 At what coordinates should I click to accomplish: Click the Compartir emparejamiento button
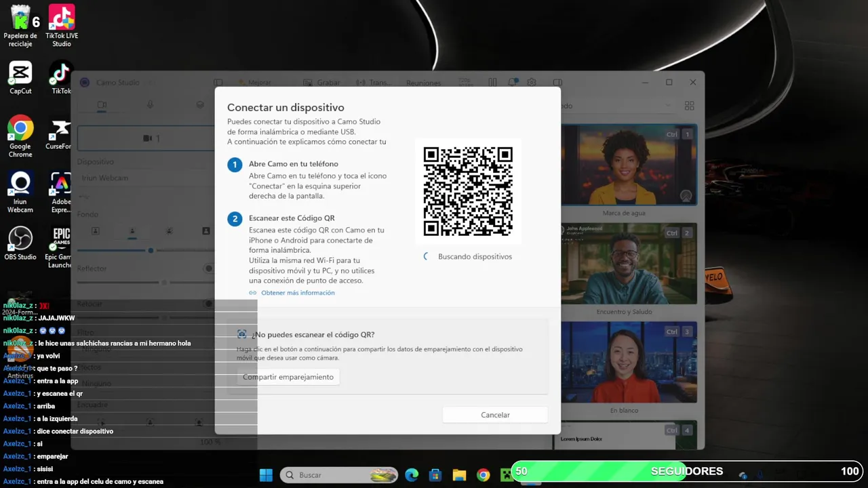pos(288,377)
